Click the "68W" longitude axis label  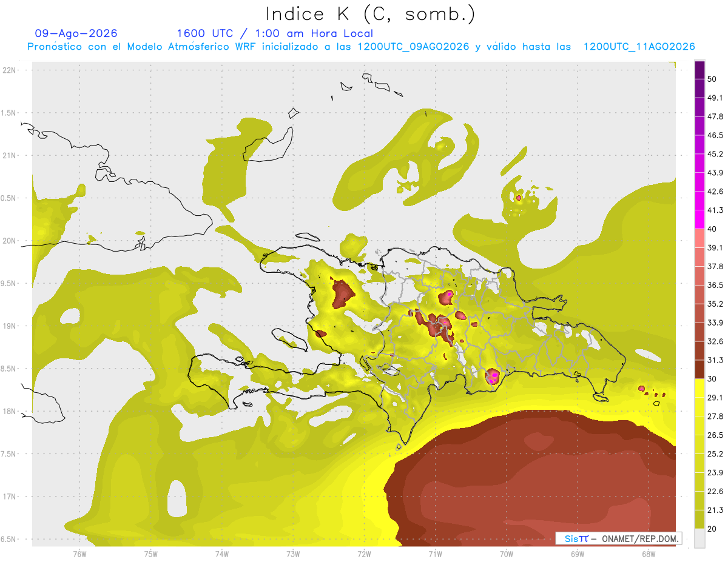649,554
